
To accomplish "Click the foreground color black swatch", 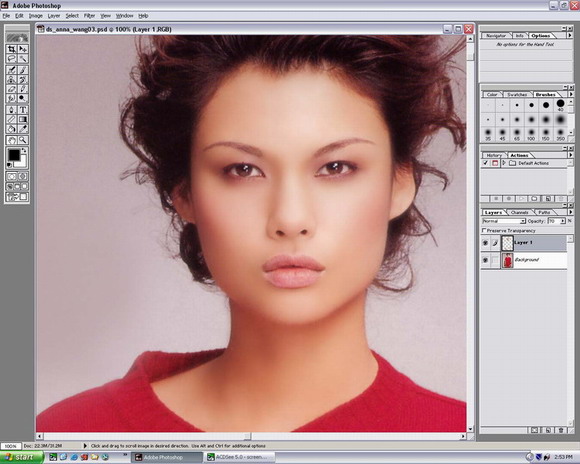I will click(x=14, y=155).
